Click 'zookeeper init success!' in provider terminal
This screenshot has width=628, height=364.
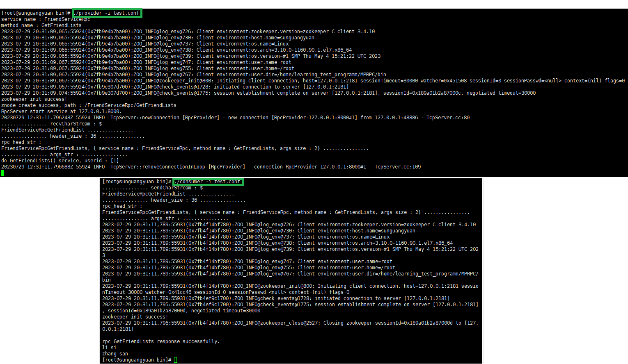[34, 99]
